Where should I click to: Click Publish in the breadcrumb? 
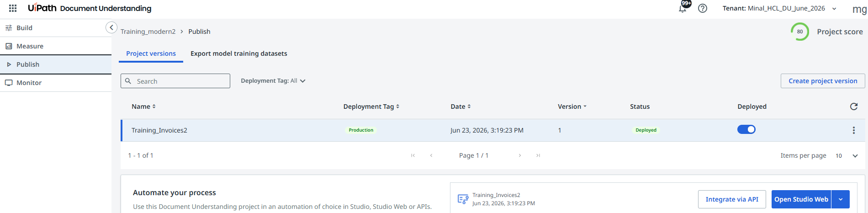199,32
